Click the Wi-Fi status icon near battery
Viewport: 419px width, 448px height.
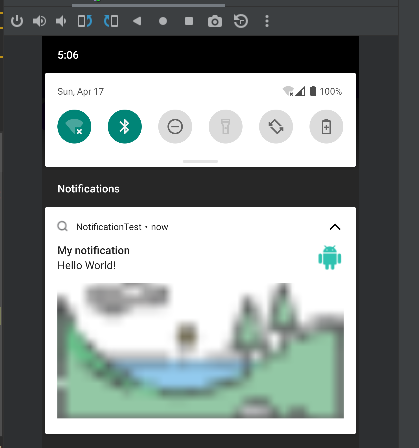tap(288, 91)
